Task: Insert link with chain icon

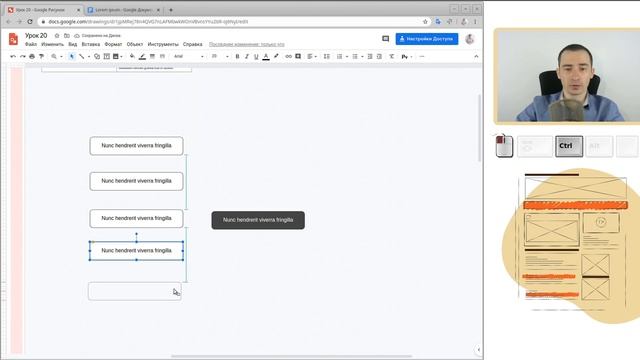Action: 289,57
